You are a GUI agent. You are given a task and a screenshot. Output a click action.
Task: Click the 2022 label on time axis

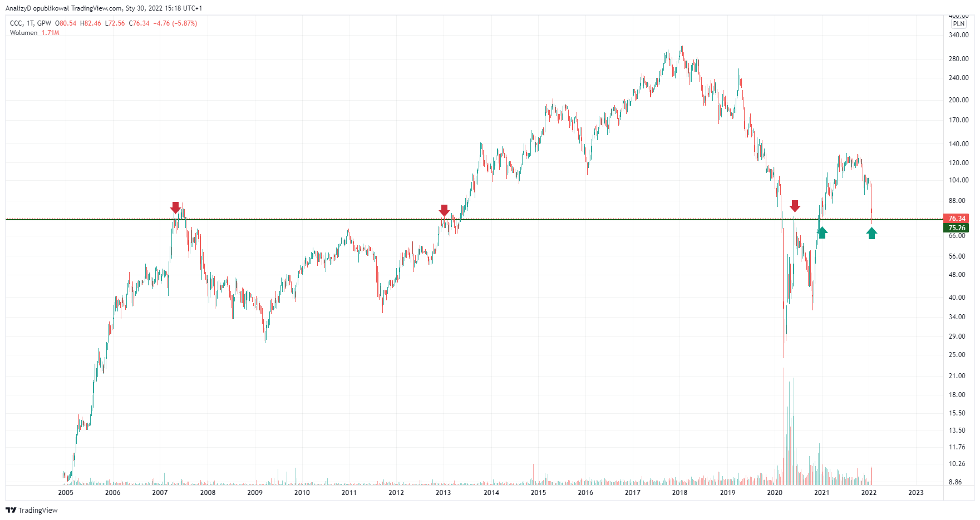869,493
